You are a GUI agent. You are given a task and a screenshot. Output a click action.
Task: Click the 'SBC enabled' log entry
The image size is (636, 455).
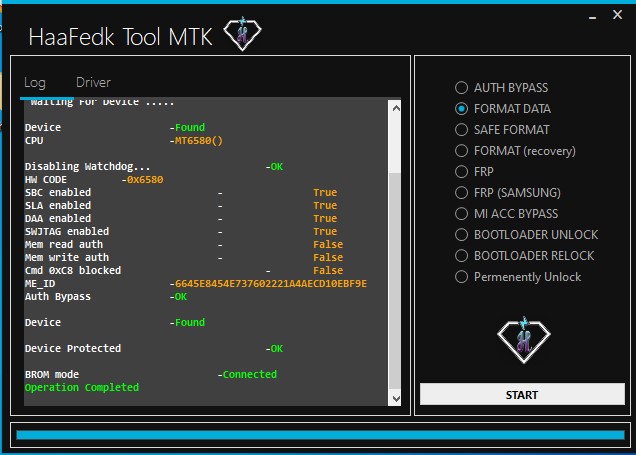(58, 193)
